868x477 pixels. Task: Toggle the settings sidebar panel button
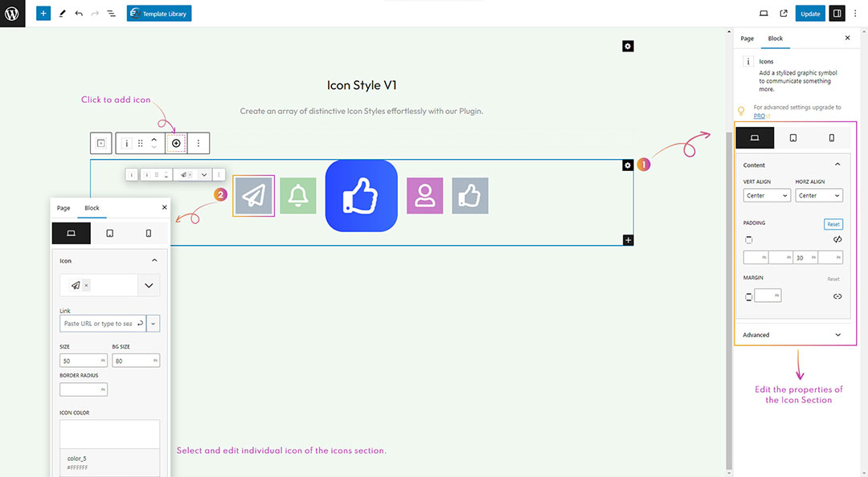click(837, 14)
